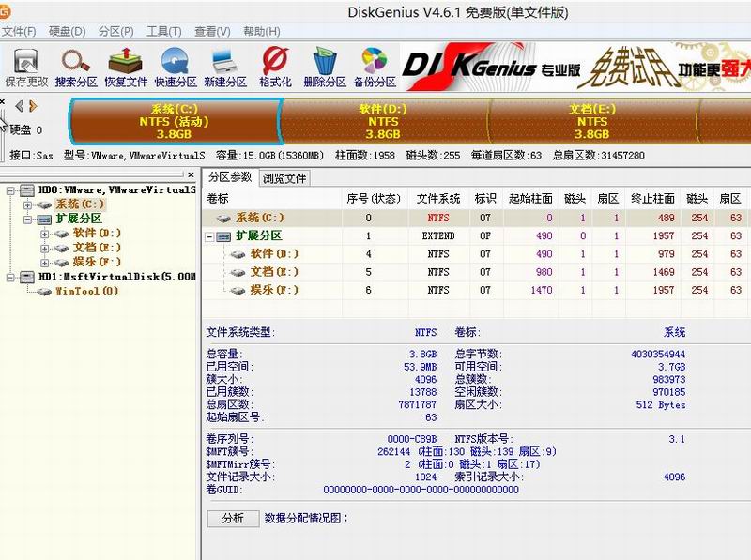This screenshot has width=751, height=560.
Task: Click the WinTool(O) drive icon in tree
Action: [44, 291]
